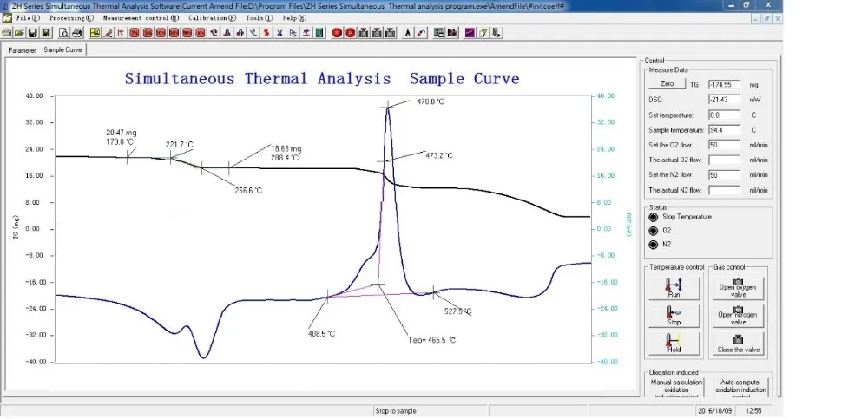Click the Print Preview magnifier icon
The width and height of the screenshot is (868, 419).
pos(64,33)
